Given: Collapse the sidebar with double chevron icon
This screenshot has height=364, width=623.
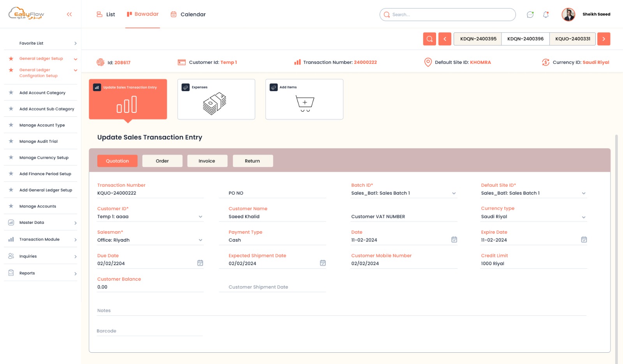Looking at the screenshot, I should pyautogui.click(x=69, y=14).
